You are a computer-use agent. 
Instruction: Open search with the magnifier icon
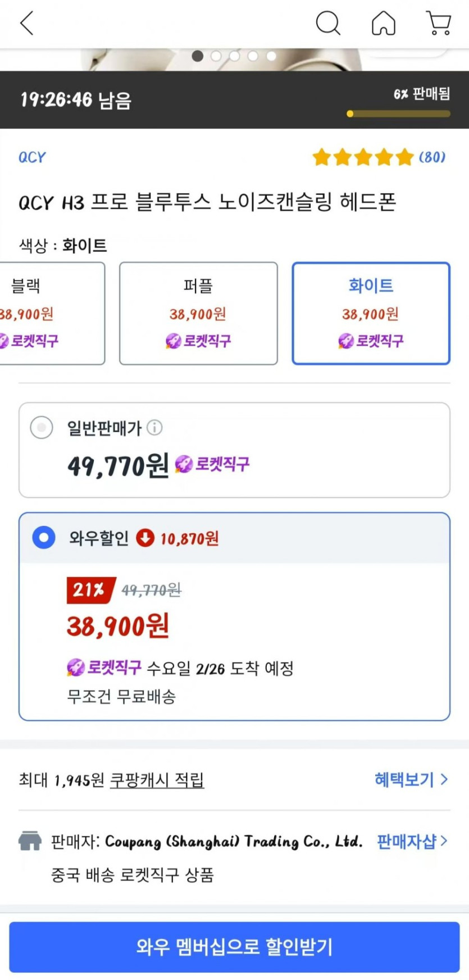point(328,24)
